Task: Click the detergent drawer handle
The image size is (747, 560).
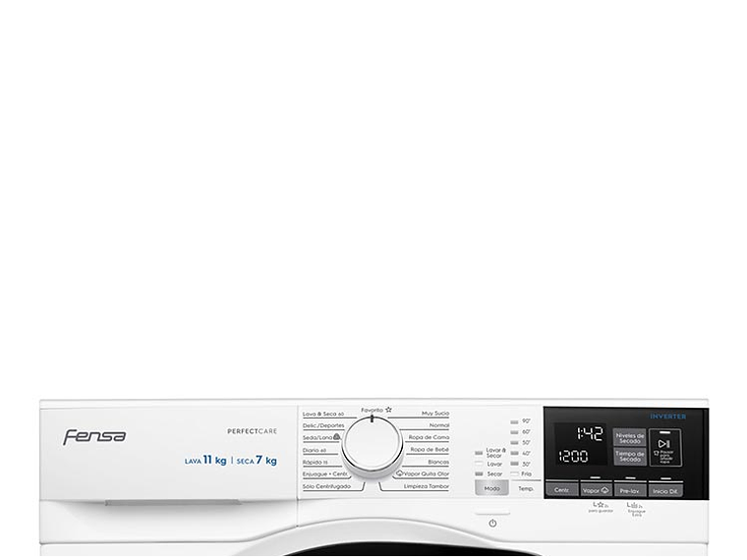Action: [x=173, y=503]
